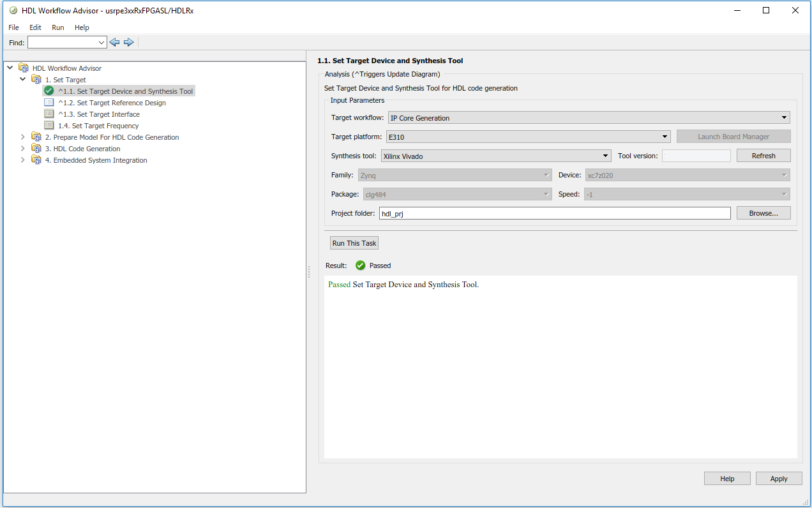This screenshot has height=508, width=812.
Task: Expand the Embedded System Integration node
Action: point(23,160)
